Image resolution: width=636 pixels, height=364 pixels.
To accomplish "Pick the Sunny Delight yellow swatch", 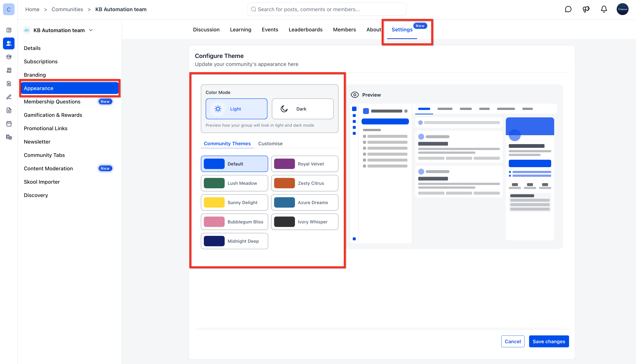I will point(214,202).
